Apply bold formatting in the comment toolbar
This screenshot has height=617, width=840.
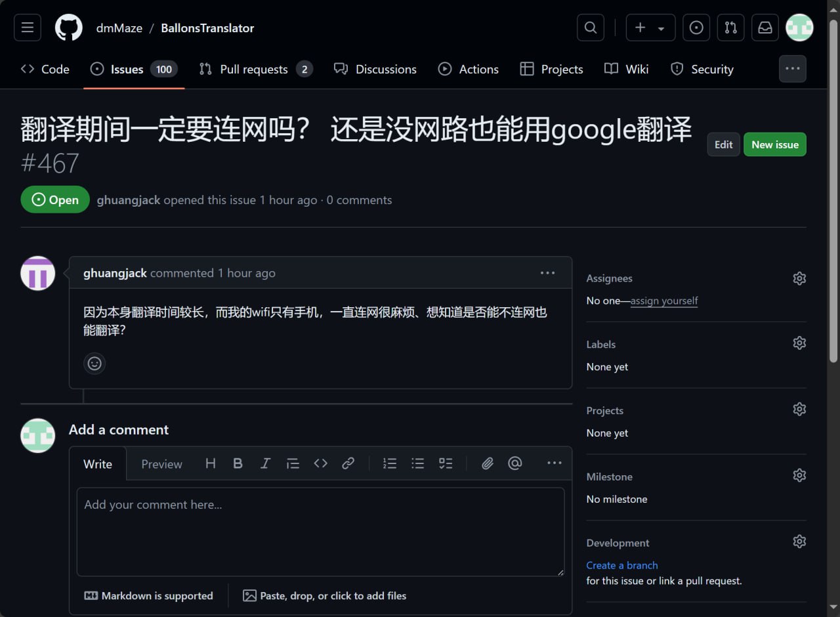[238, 463]
